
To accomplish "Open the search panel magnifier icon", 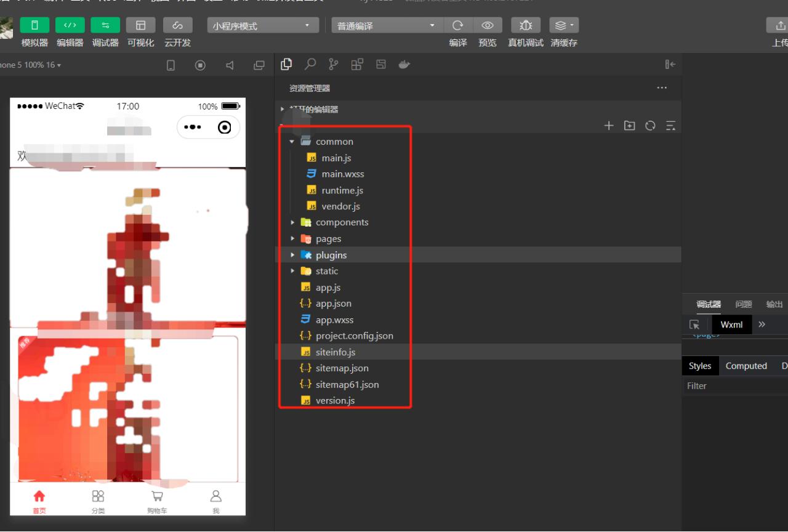I will tap(310, 64).
